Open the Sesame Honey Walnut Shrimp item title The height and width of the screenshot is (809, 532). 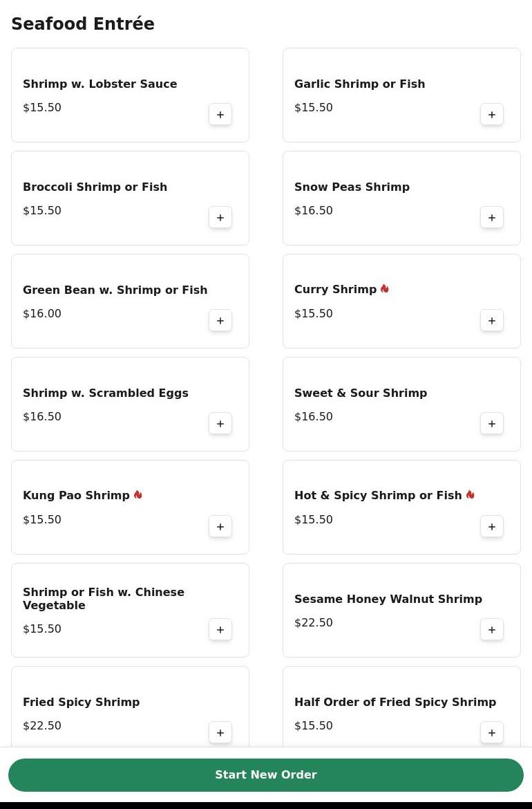tap(388, 599)
